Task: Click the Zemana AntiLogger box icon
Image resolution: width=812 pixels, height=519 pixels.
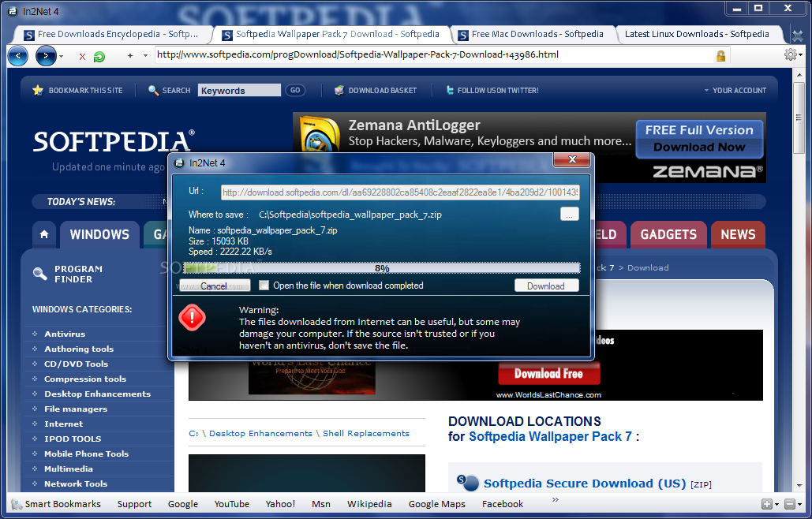Action: (320, 133)
